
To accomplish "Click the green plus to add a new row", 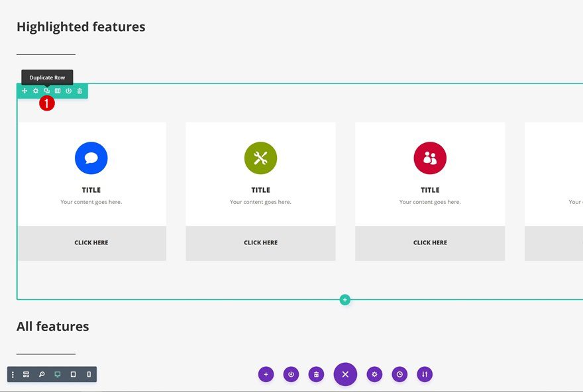I will tap(344, 299).
